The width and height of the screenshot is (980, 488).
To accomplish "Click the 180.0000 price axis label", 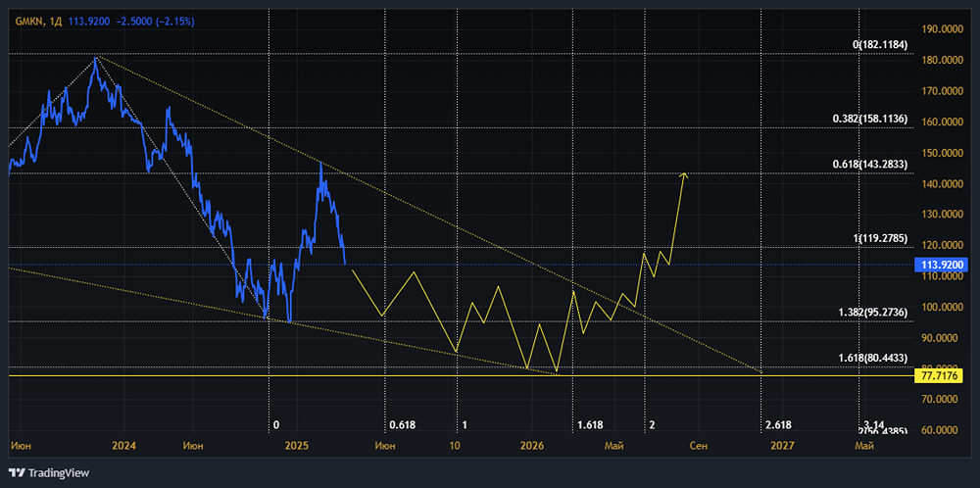I will (x=944, y=60).
